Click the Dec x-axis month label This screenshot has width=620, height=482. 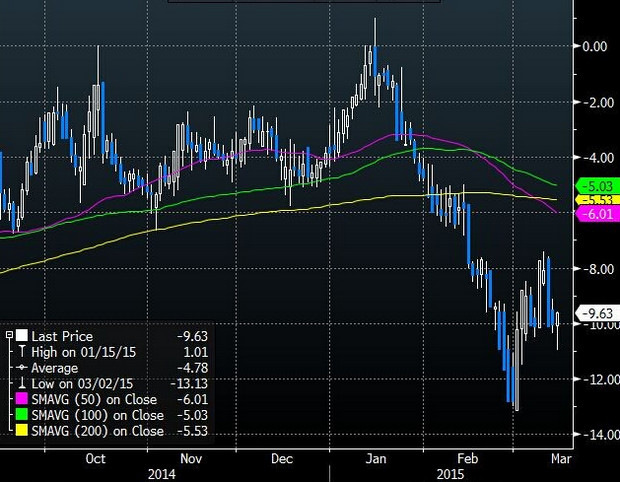pyautogui.click(x=282, y=458)
